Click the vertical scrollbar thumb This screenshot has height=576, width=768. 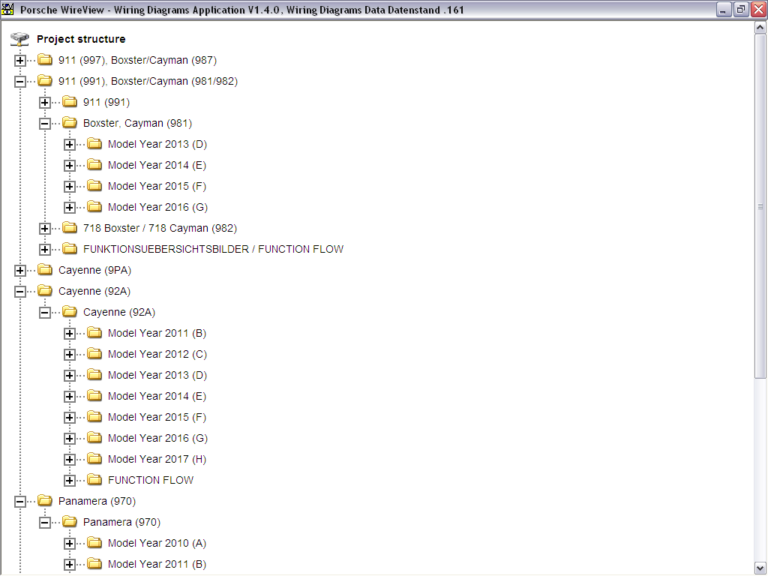(760, 210)
